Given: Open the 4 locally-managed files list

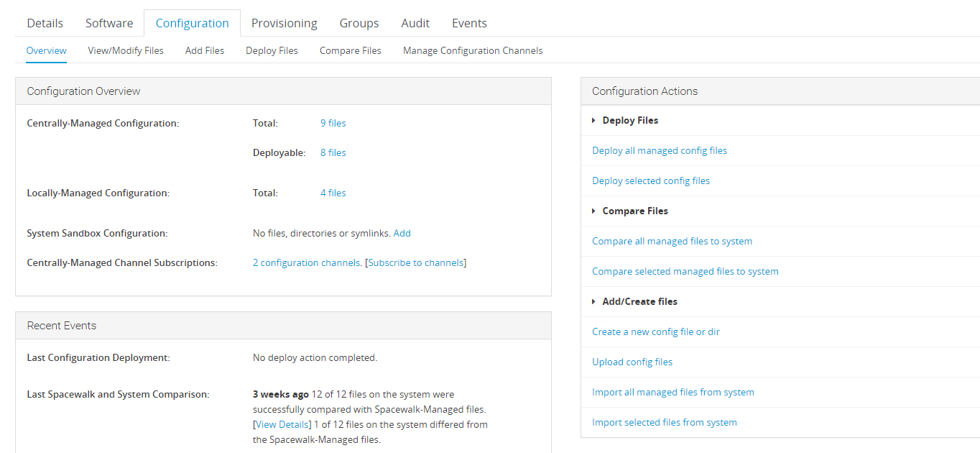Looking at the screenshot, I should pos(333,193).
